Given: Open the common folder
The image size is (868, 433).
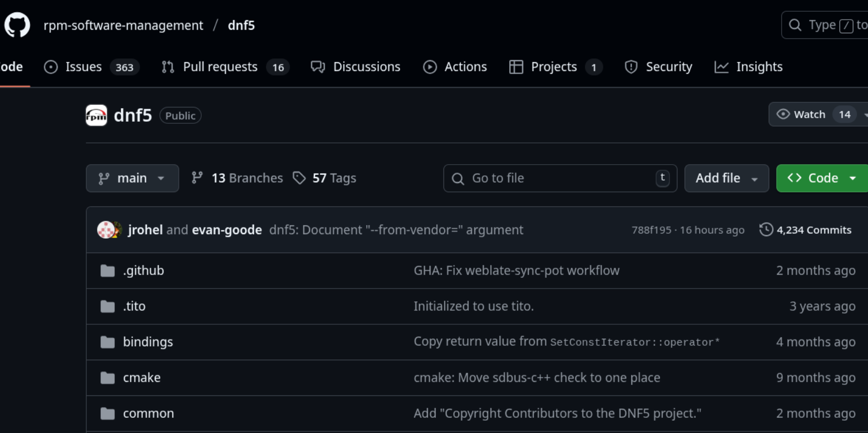Looking at the screenshot, I should pyautogui.click(x=148, y=413).
